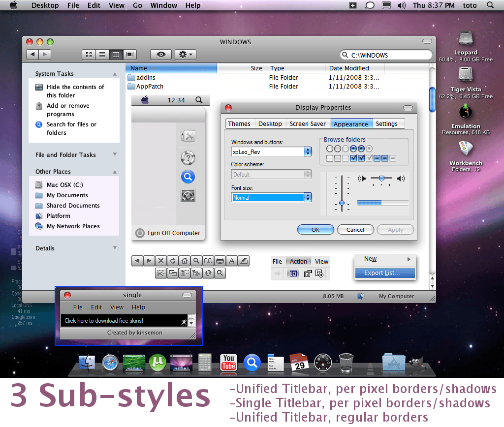Image resolution: width=504 pixels, height=427 pixels.
Task: Switch to the Screen Saver tab
Action: click(x=307, y=123)
